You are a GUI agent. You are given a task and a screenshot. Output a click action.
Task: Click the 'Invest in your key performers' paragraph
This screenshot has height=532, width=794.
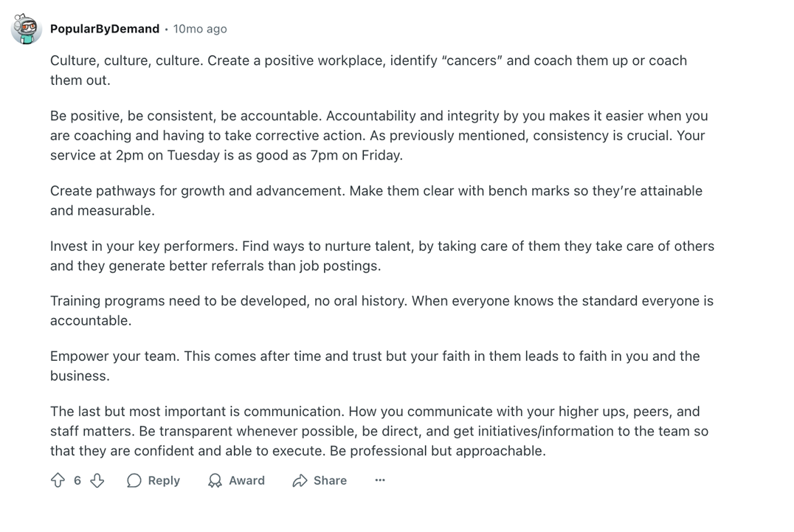[x=382, y=255]
